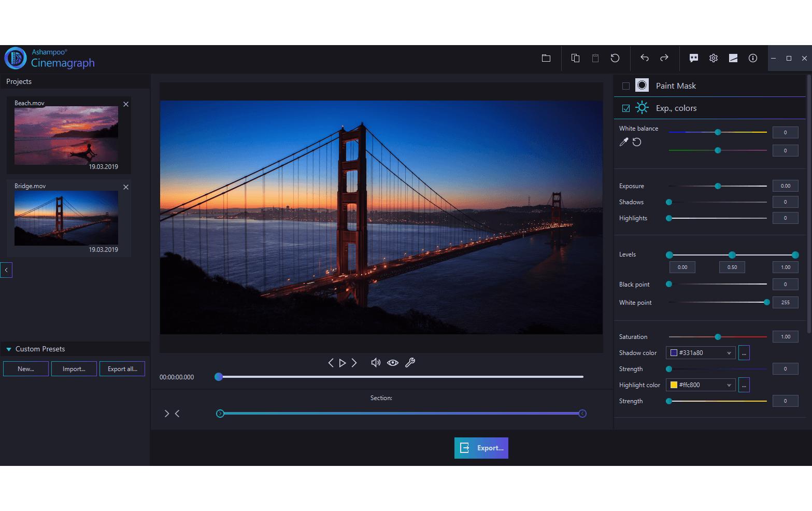
Task: Open the Shadow color dropdown
Action: tap(728, 352)
